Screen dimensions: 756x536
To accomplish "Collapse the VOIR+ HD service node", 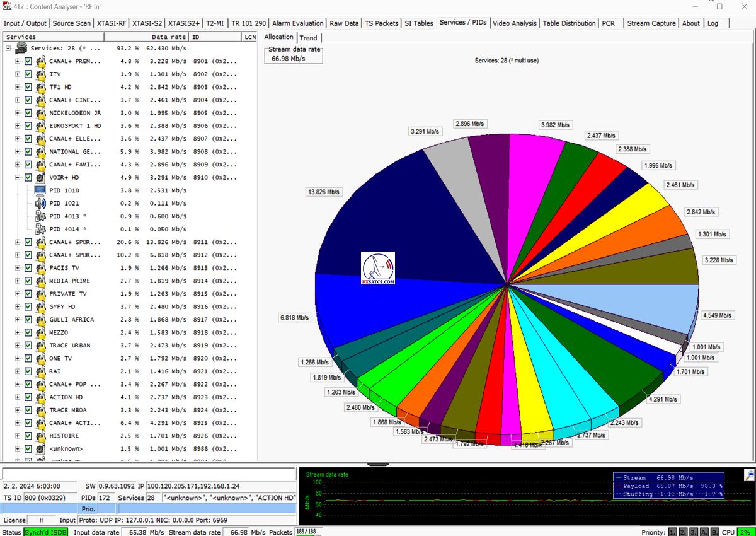I will tap(18, 178).
